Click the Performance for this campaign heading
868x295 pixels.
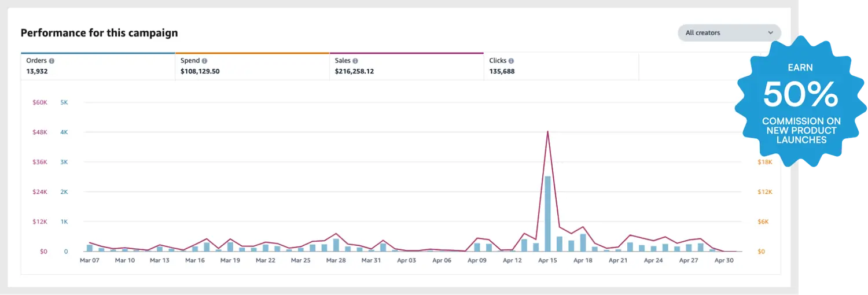[x=99, y=33]
